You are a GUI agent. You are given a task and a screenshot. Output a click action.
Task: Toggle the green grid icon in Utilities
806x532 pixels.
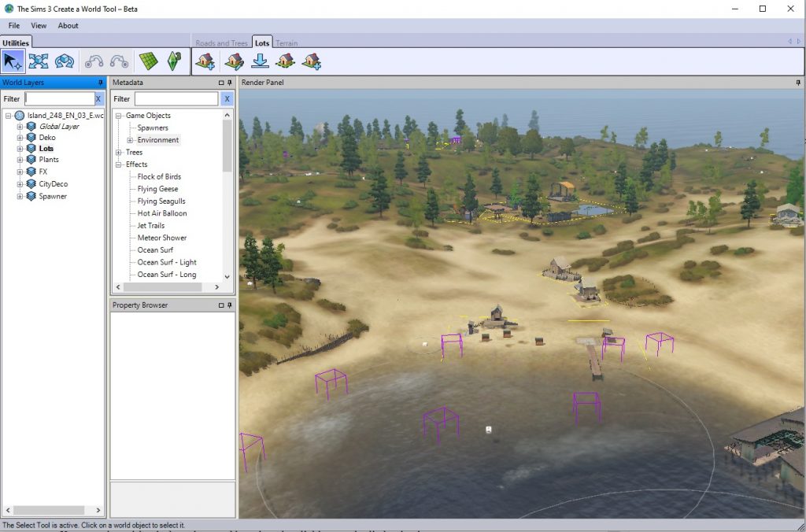click(x=148, y=61)
